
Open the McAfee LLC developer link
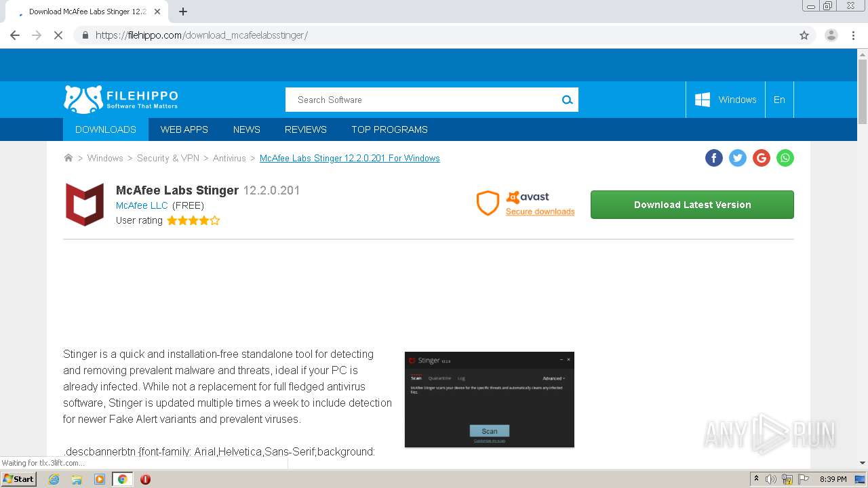(142, 205)
